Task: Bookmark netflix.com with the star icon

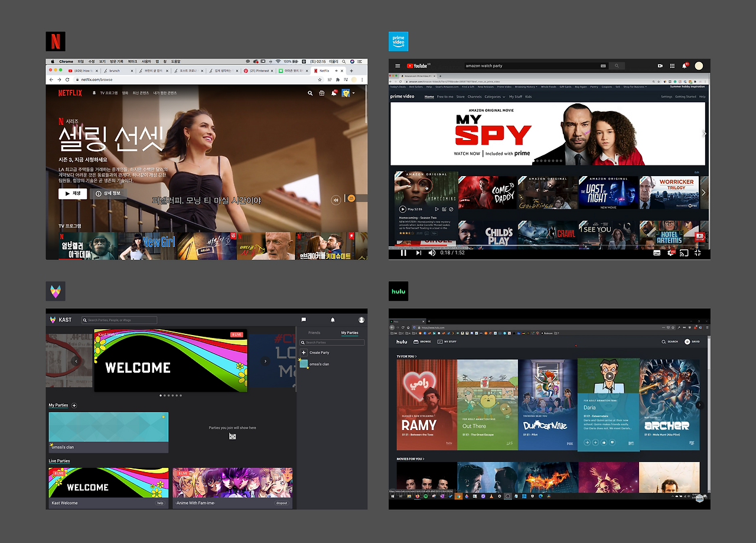Action: (x=320, y=79)
